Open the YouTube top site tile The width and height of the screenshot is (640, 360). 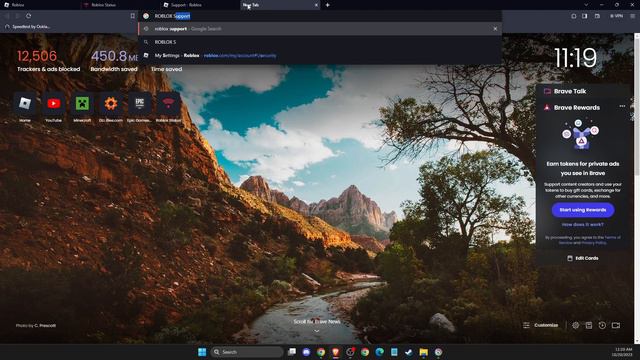point(53,104)
